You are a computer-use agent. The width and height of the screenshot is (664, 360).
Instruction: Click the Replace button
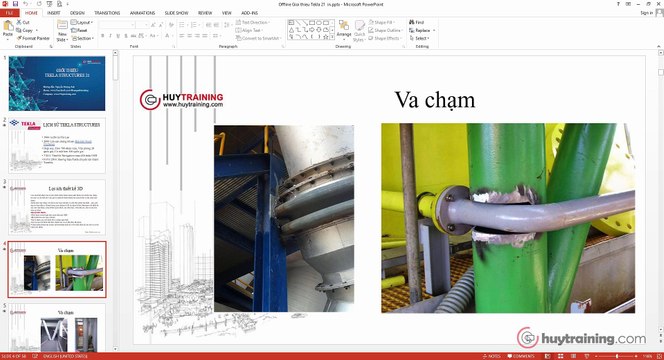[x=422, y=30]
